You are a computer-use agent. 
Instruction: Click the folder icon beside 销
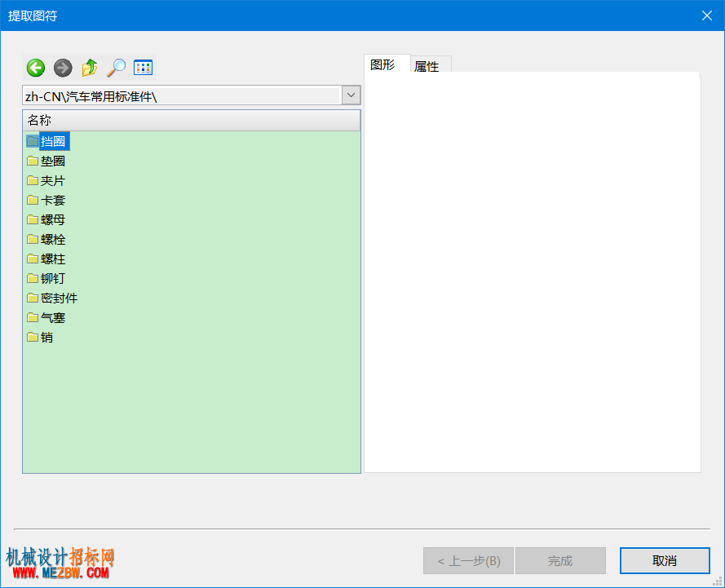[33, 337]
